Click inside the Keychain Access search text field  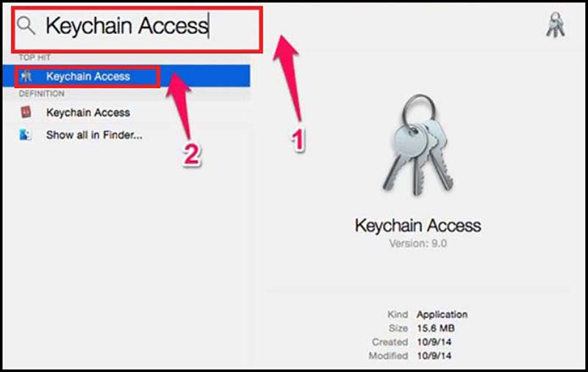(x=137, y=29)
